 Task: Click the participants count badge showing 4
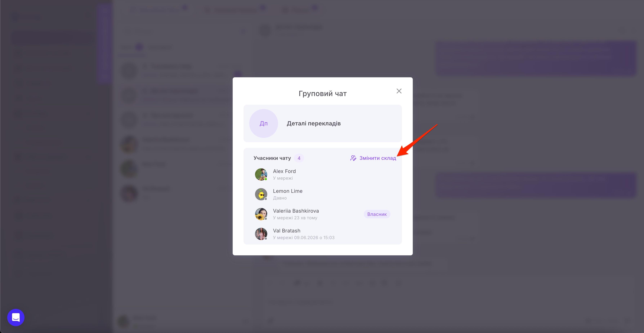coord(299,158)
